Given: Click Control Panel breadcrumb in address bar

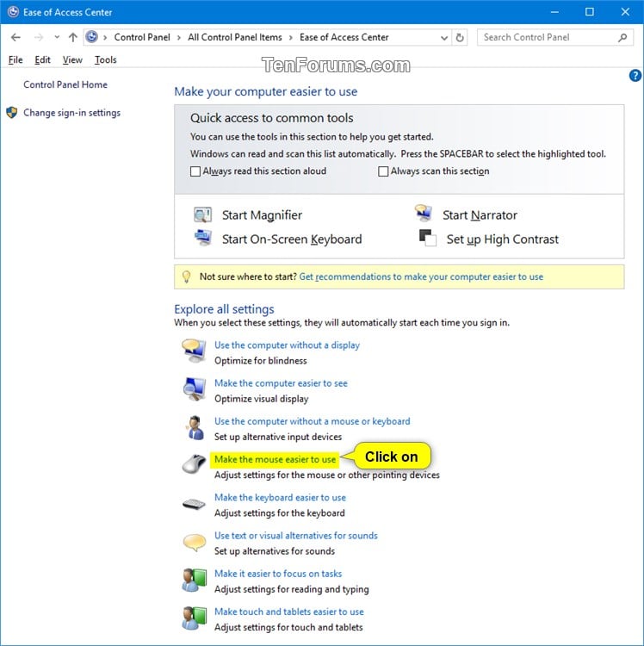Looking at the screenshot, I should coord(142,38).
